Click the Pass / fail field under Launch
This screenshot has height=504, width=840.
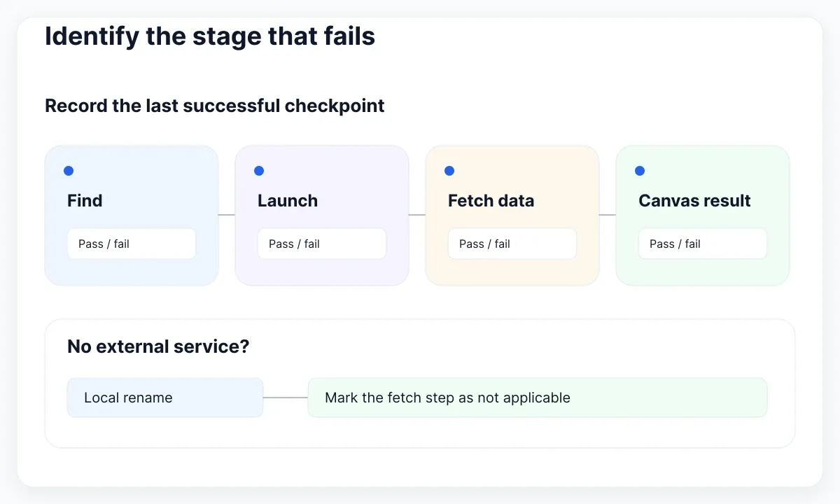[x=322, y=244]
